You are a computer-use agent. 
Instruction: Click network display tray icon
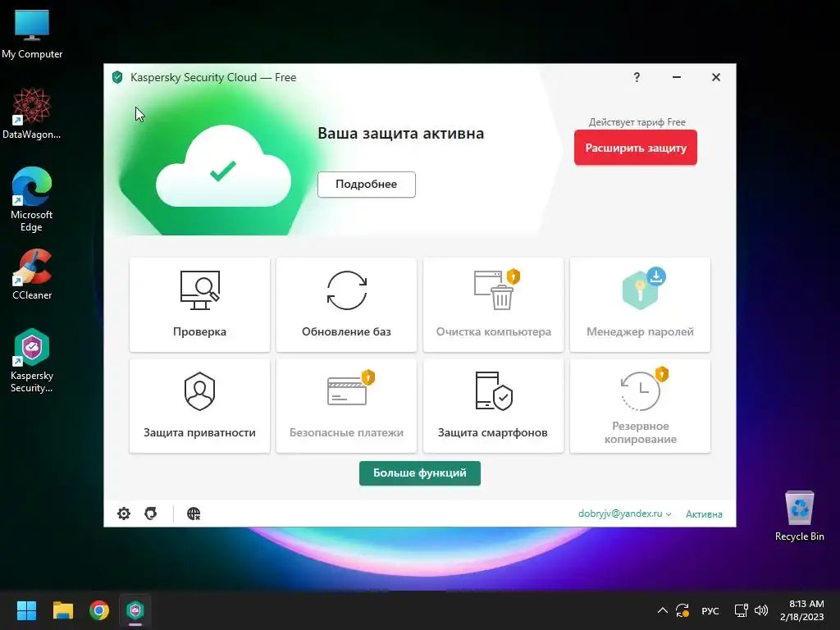741,610
